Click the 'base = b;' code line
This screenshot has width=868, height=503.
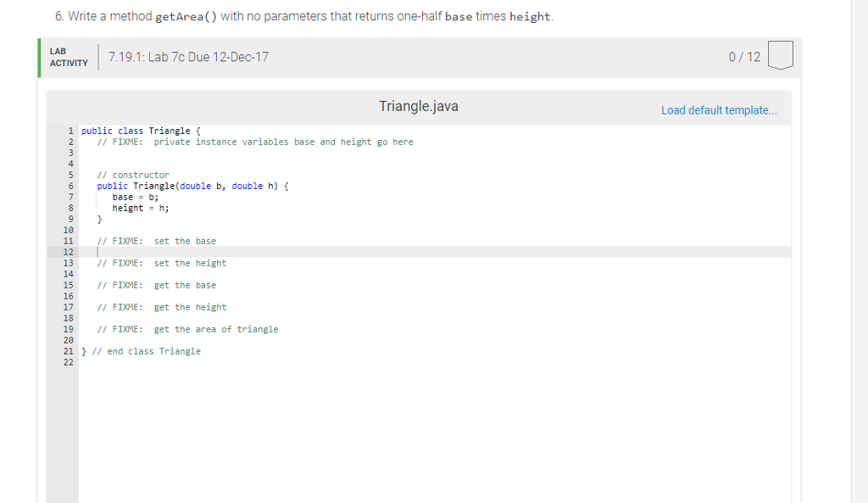(135, 197)
